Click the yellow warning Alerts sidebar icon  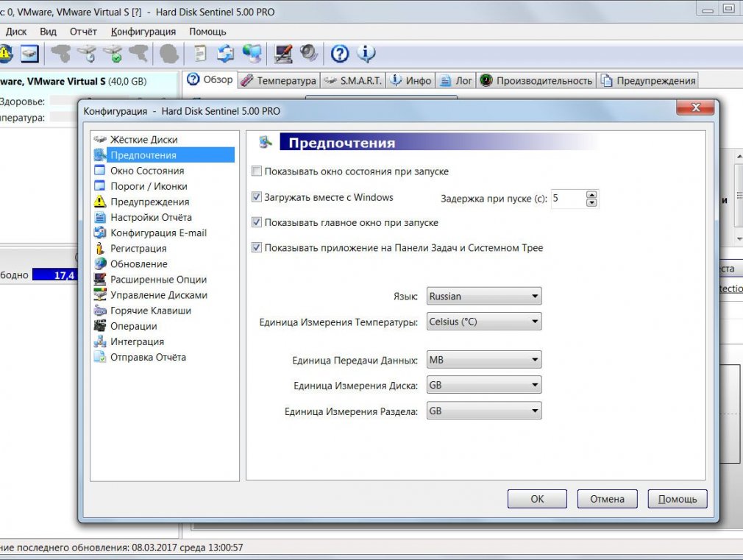(x=100, y=202)
